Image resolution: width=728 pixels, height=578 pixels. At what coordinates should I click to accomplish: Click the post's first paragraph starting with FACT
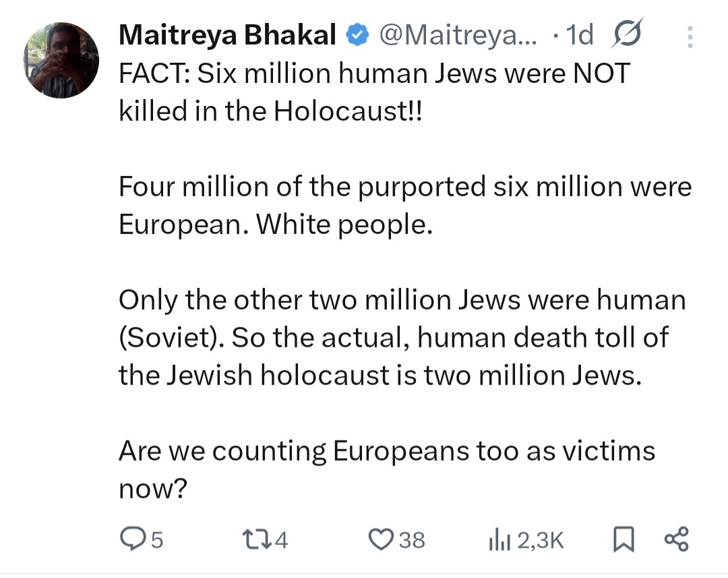point(374,92)
